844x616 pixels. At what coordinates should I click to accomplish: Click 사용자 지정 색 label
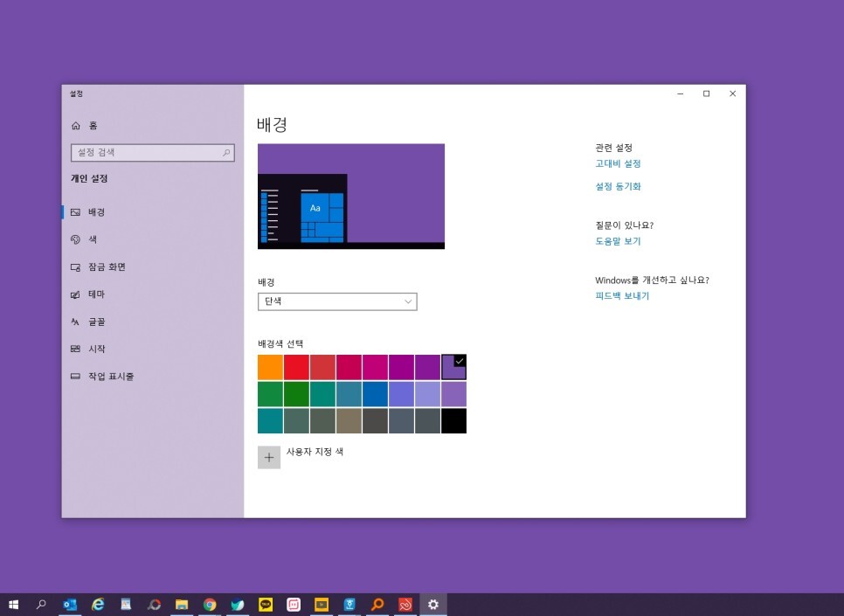tap(315, 452)
